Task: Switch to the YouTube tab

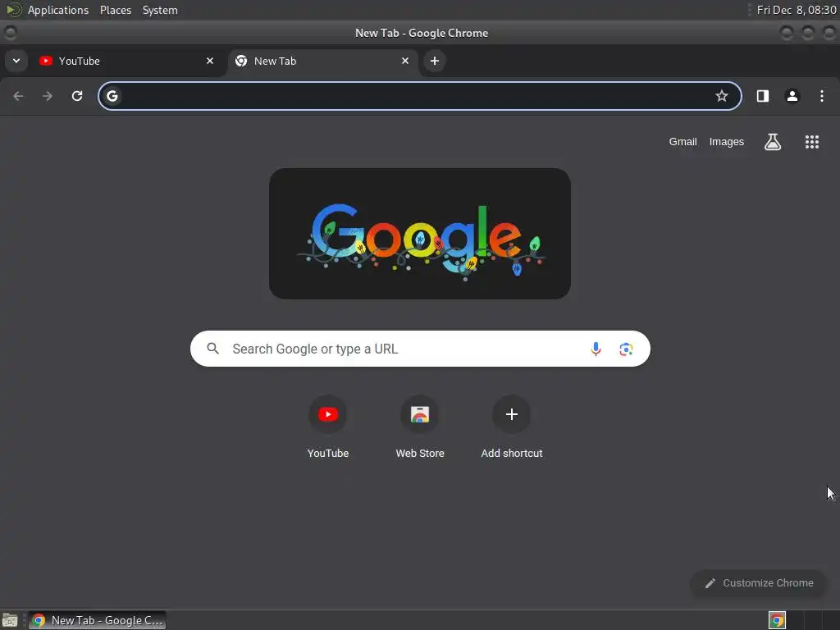Action: click(x=127, y=61)
